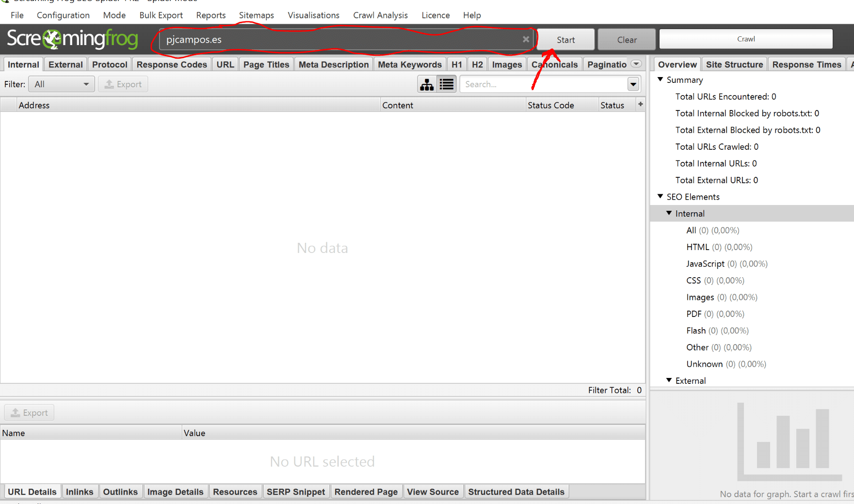This screenshot has width=854, height=504.
Task: Click the top Export button beside Filter
Action: click(123, 84)
